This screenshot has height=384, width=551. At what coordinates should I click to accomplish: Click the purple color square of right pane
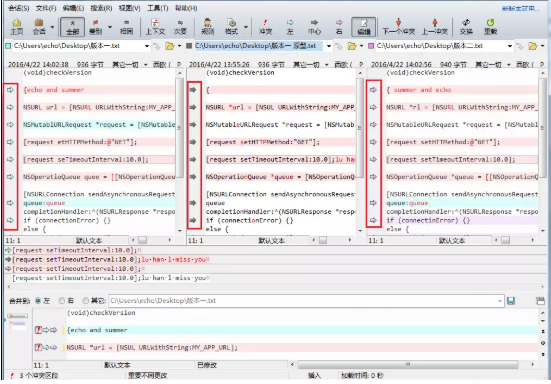pyautogui.click(x=371, y=46)
